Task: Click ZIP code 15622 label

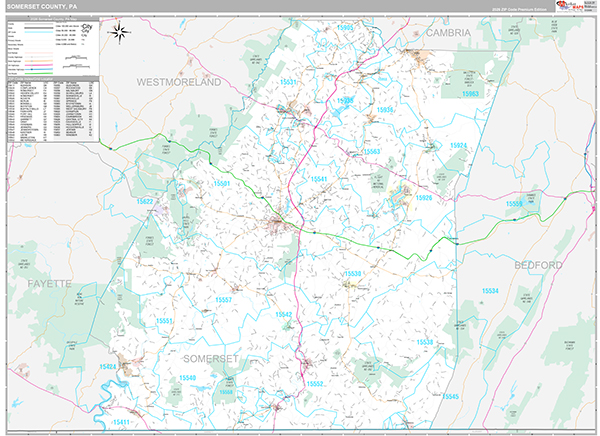Action: point(145,201)
